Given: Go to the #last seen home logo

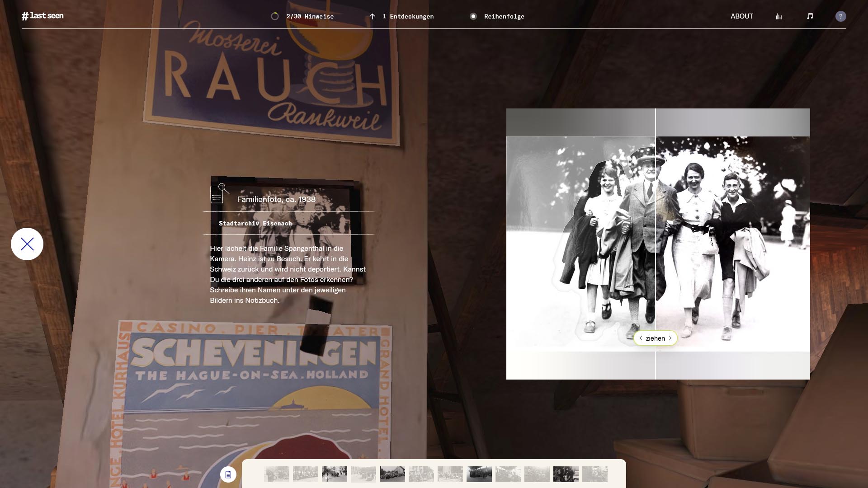Looking at the screenshot, I should [42, 16].
